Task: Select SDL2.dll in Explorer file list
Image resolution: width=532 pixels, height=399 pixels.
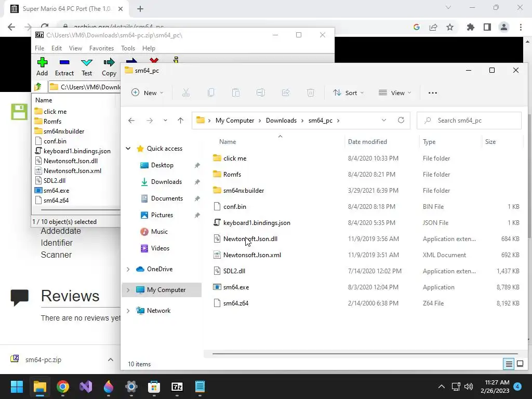Action: pos(234,271)
